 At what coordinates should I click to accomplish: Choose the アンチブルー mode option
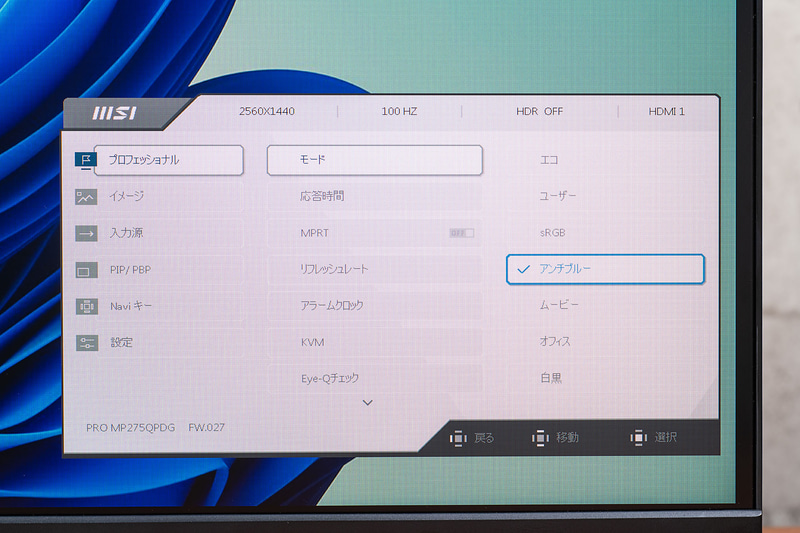[605, 269]
